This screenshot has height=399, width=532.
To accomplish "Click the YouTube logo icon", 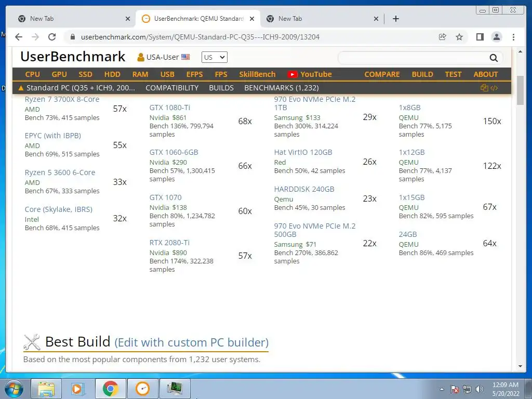I will point(292,74).
